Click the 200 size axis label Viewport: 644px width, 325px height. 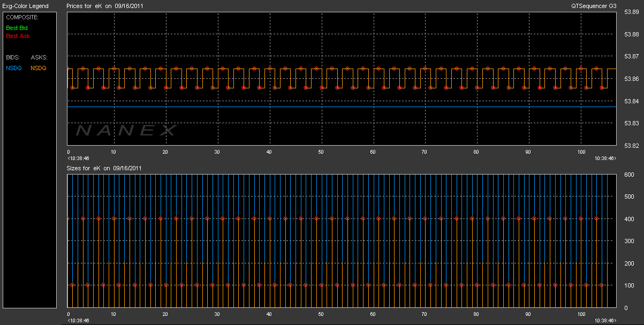629,263
